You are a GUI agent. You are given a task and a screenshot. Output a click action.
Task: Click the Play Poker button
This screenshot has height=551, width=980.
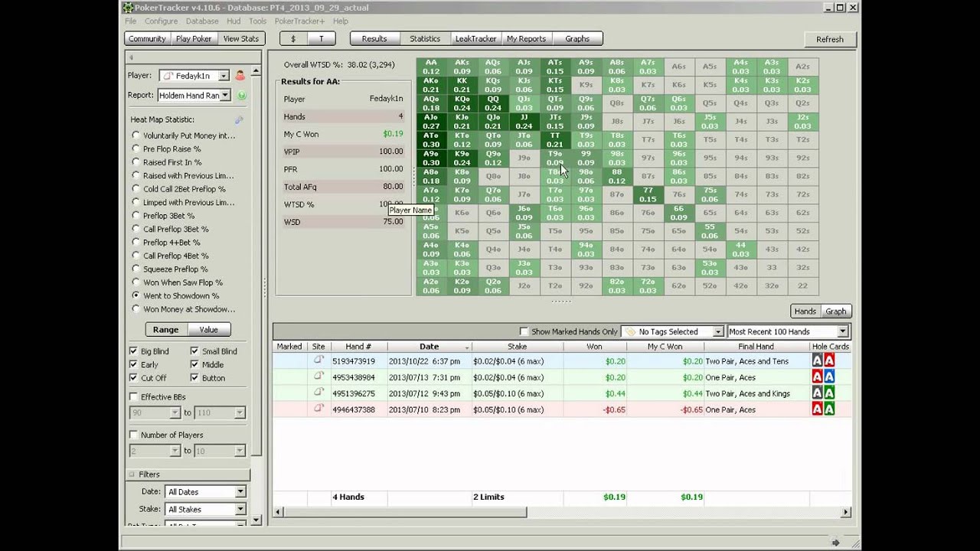(194, 38)
